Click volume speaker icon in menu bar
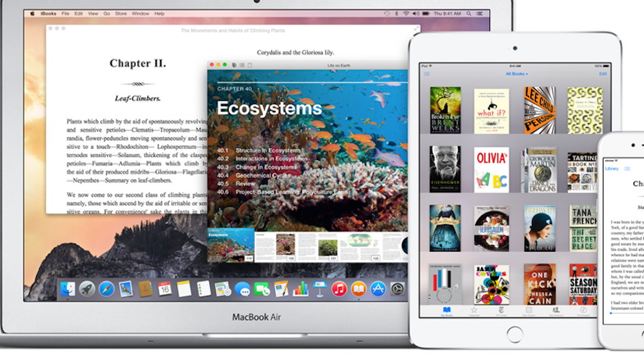 click(x=416, y=14)
